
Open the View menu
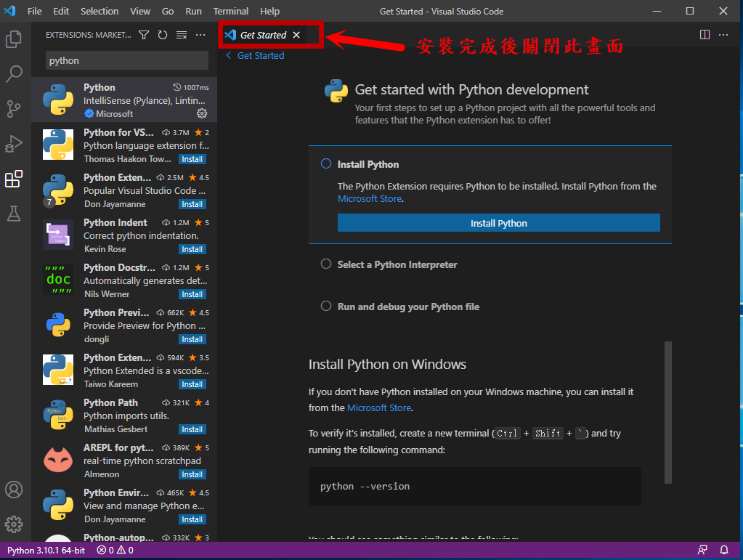point(140,11)
